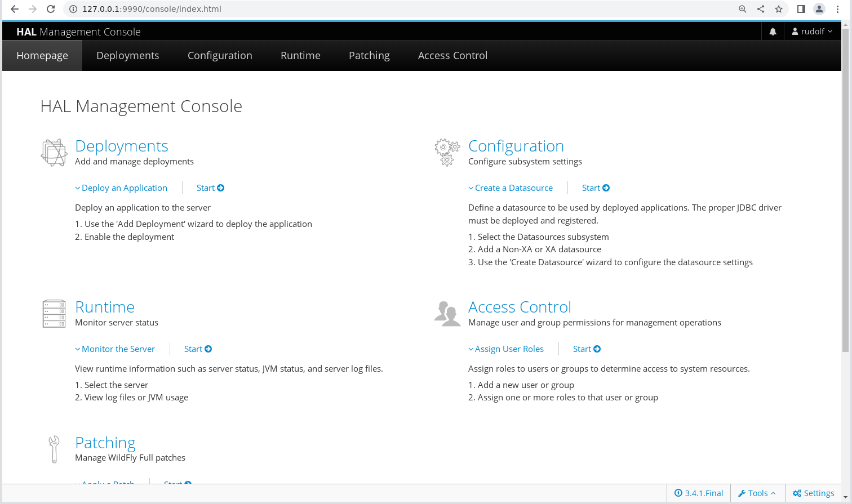The width and height of the screenshot is (852, 504).
Task: Click the text 'View log files or JVM usage'
Action: point(136,398)
